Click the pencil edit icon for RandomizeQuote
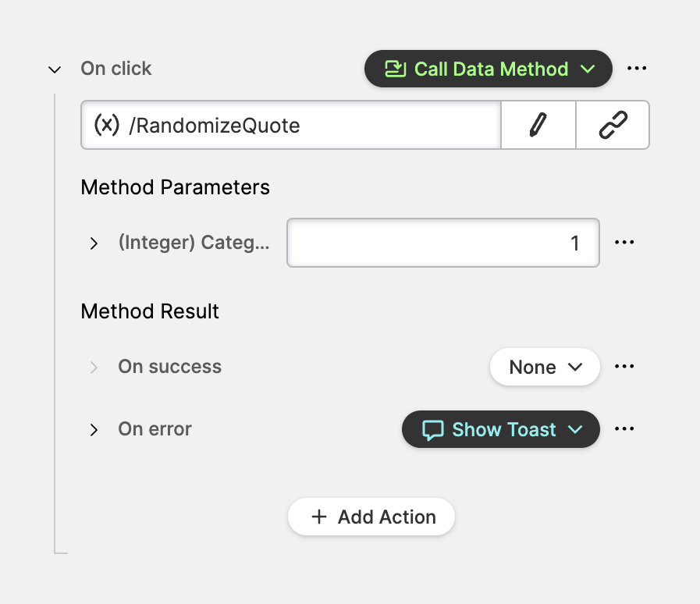The image size is (700, 604). coord(538,125)
